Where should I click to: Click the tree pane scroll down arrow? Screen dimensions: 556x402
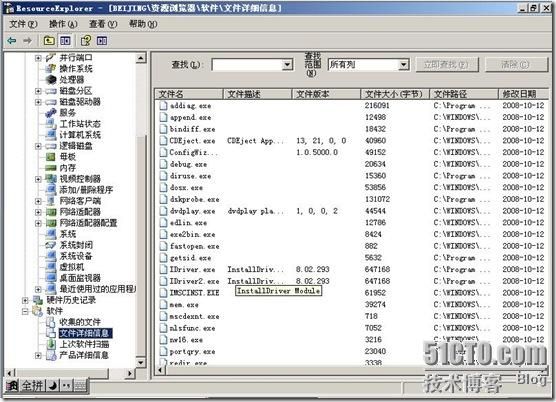pyautogui.click(x=141, y=362)
